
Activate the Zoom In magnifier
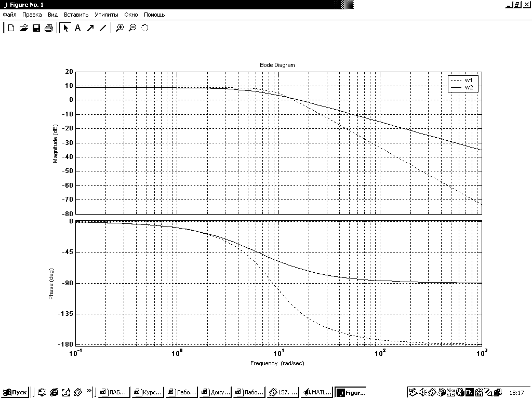[x=120, y=28]
